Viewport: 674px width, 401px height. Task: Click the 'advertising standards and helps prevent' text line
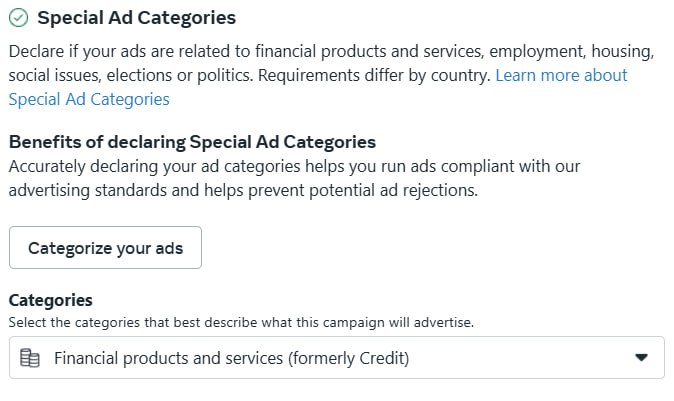[243, 190]
